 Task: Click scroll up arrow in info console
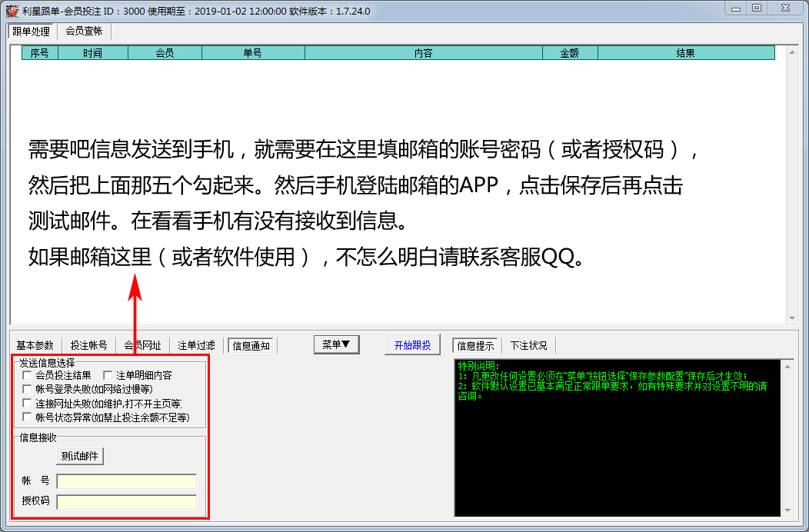tap(786, 367)
